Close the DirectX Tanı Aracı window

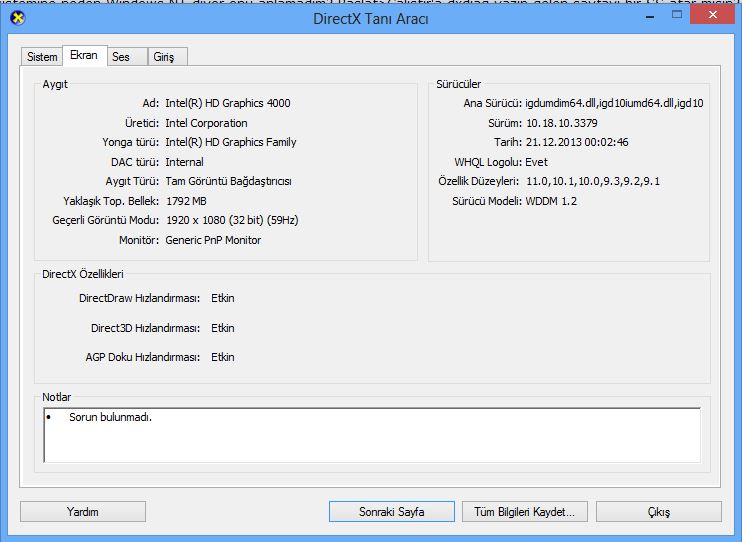tap(713, 15)
